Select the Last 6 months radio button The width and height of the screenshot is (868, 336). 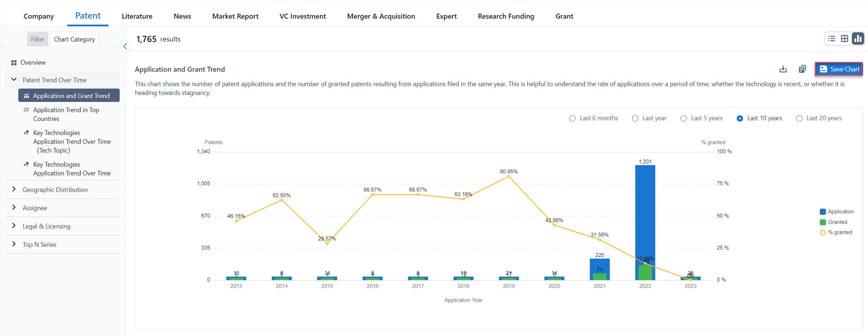(573, 118)
